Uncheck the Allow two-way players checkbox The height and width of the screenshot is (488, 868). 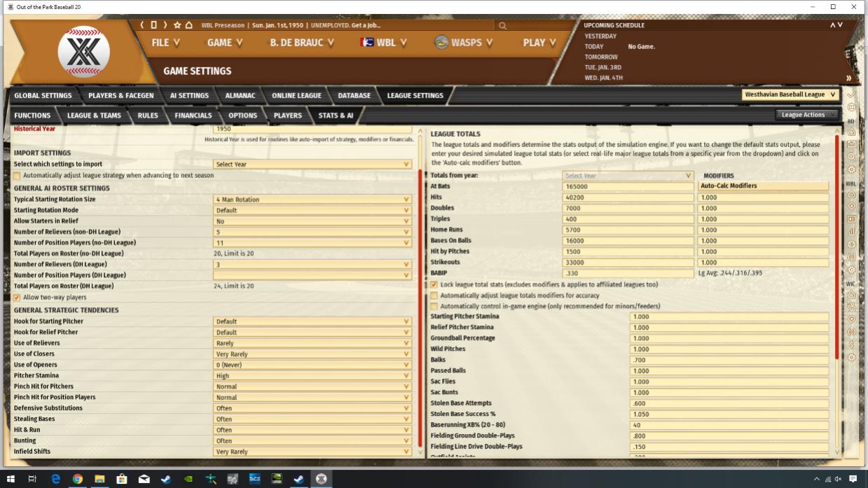15,297
